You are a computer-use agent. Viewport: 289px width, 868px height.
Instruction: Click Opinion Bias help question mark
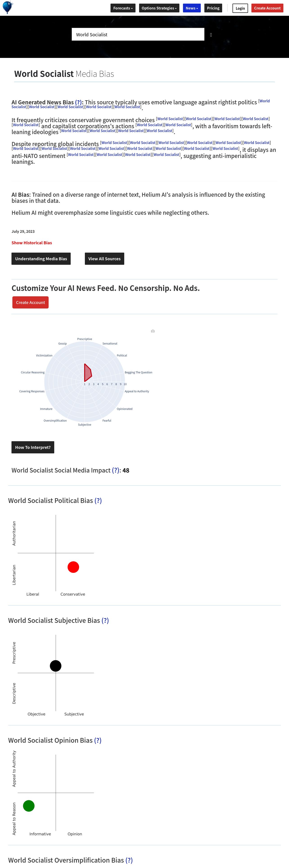pos(97,741)
